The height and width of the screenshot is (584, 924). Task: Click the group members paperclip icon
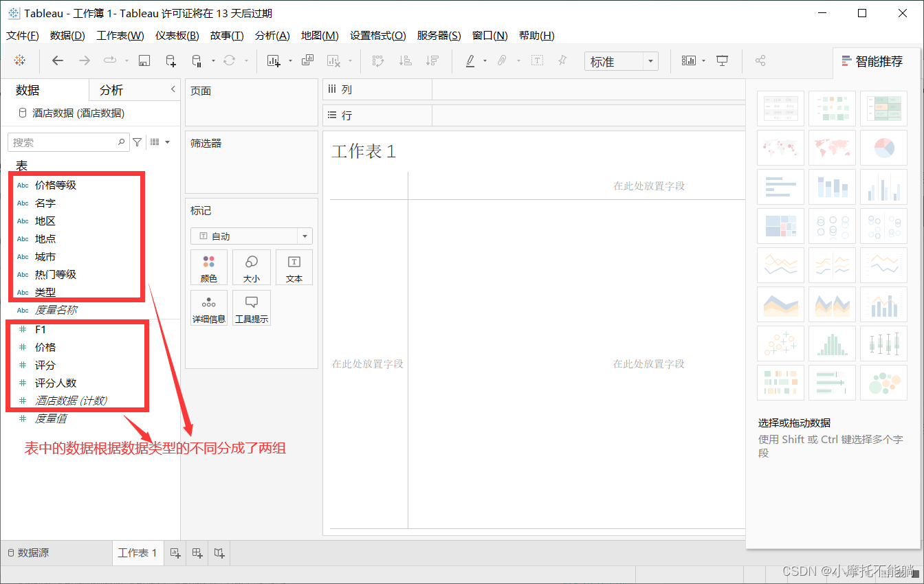point(502,60)
